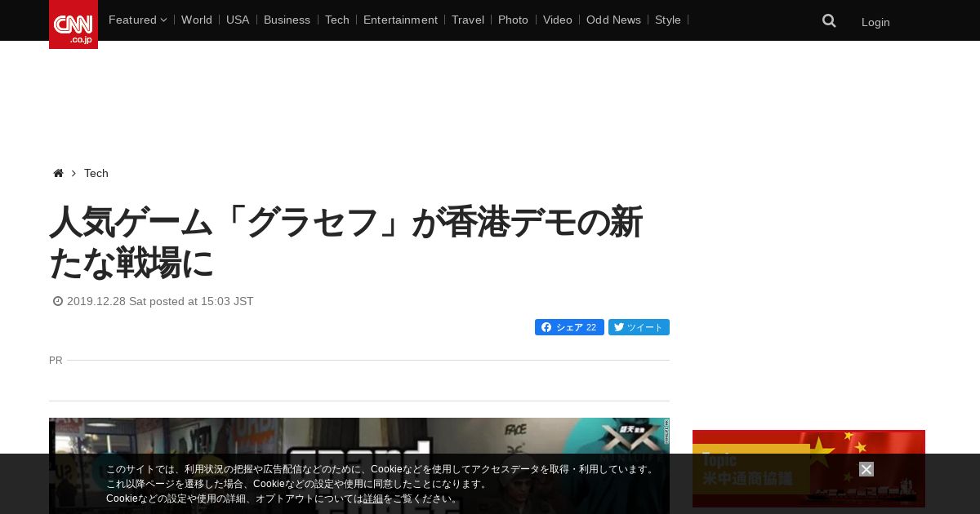Open the Style section
980x514 pixels.
click(x=668, y=20)
